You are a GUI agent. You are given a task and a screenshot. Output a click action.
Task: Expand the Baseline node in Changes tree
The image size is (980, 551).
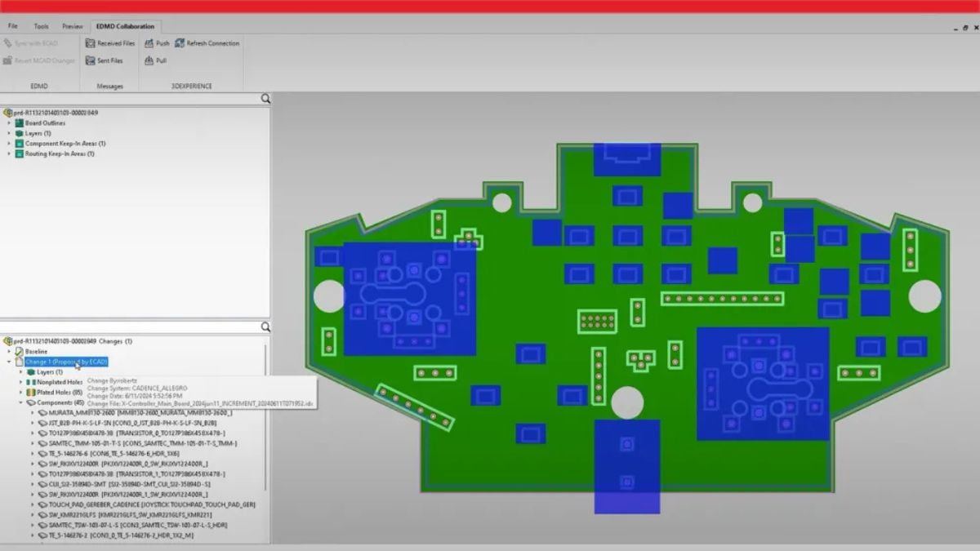click(x=10, y=352)
